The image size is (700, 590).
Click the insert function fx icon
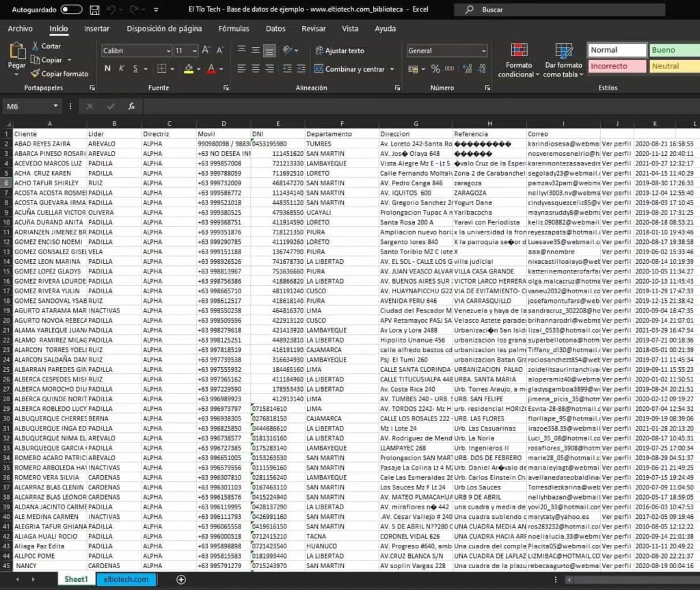tap(131, 107)
